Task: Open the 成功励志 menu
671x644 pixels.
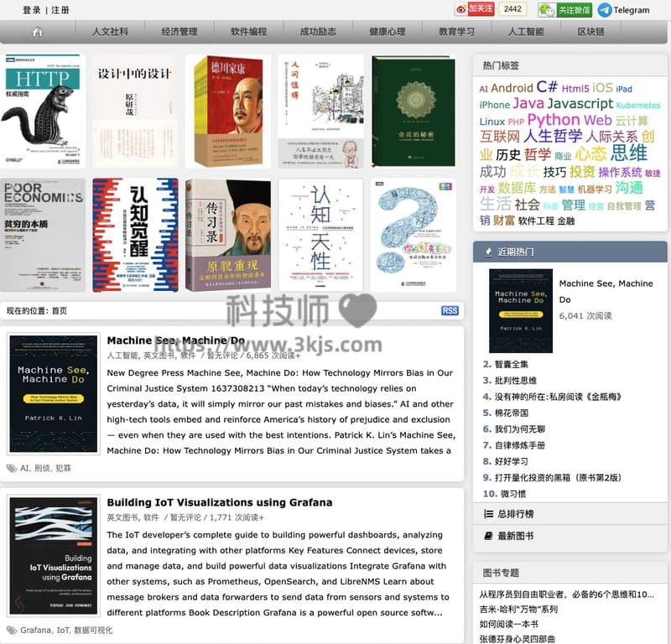Action: coord(318,32)
